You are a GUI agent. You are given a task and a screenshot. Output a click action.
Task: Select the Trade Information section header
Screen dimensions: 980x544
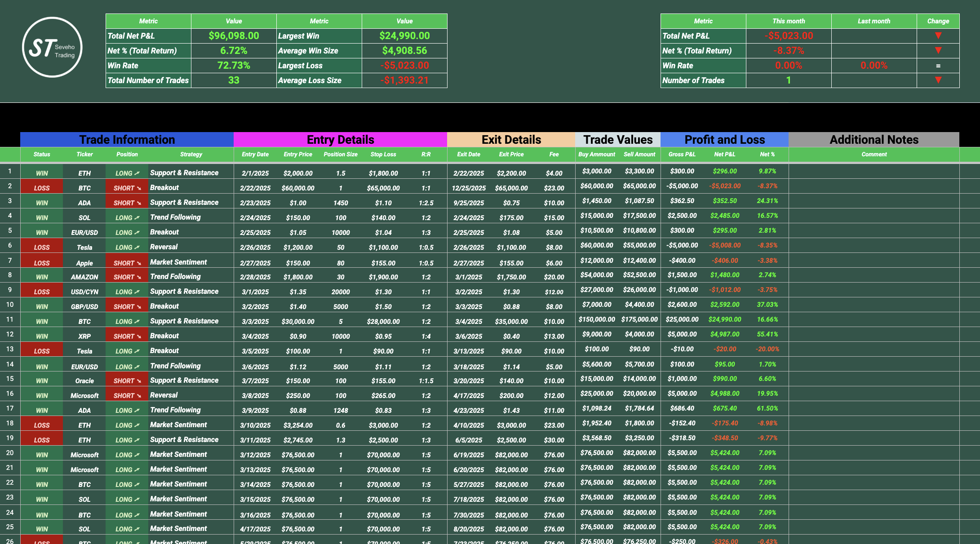[127, 139]
